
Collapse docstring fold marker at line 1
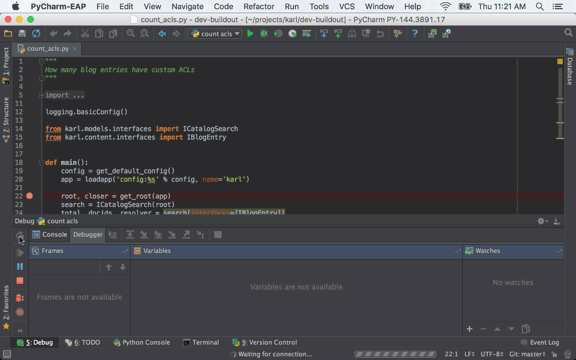tap(42, 61)
